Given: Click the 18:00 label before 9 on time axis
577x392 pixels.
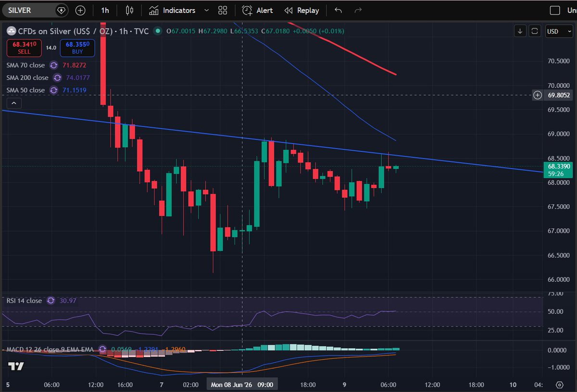Looking at the screenshot, I should pyautogui.click(x=308, y=385).
